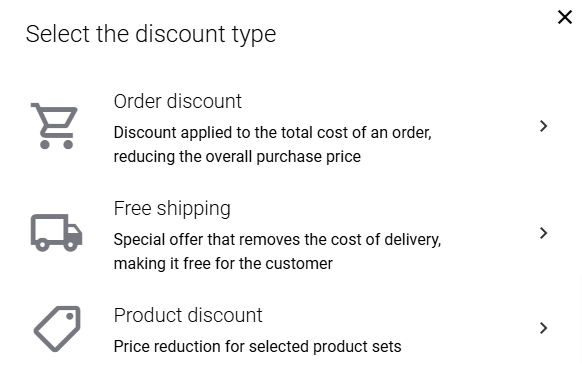This screenshot has height=389, width=582.
Task: Close the discount type dialog
Action: click(565, 17)
